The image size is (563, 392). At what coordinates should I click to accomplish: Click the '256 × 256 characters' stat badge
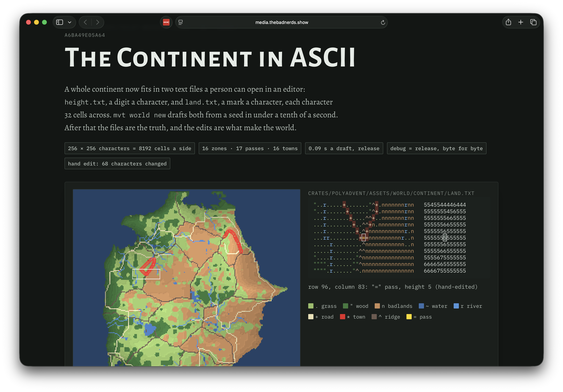(129, 148)
